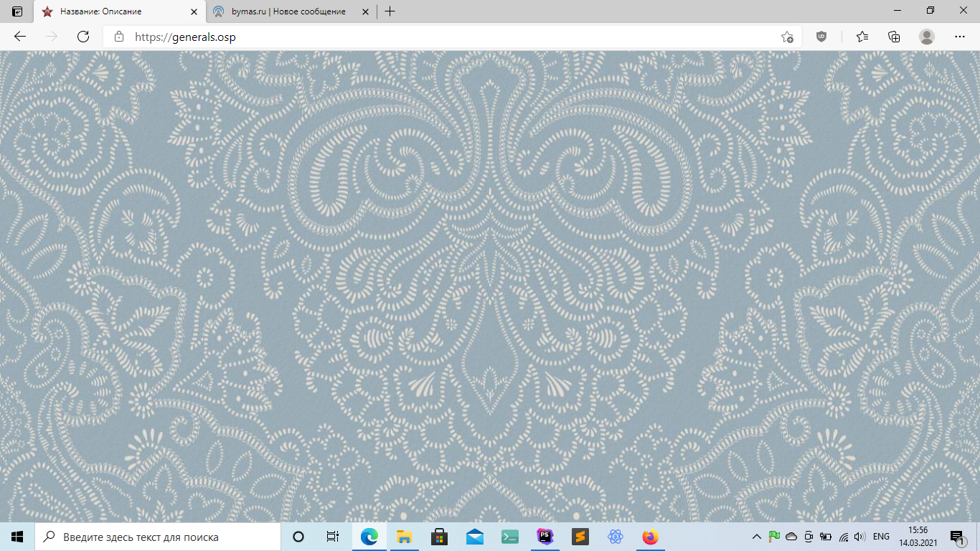Open OneDrive cloud tray icon
This screenshot has width=980, height=551.
(x=791, y=537)
